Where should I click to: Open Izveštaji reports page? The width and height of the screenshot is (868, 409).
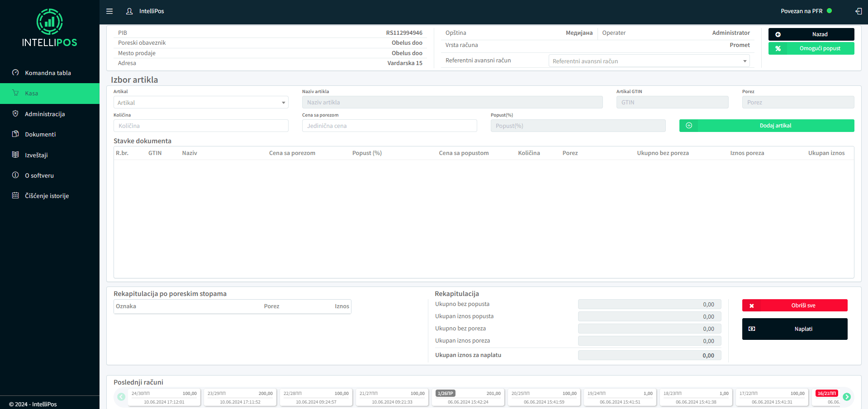tap(36, 155)
